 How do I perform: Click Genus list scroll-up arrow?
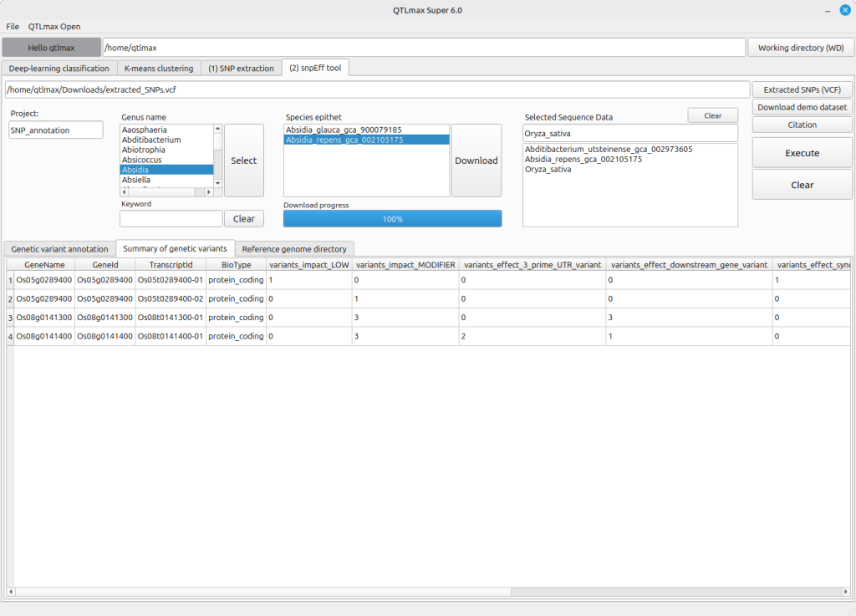218,130
